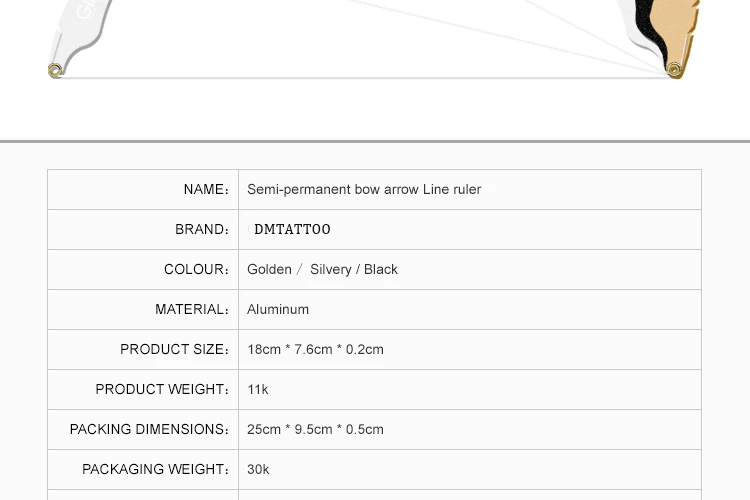This screenshot has height=500, width=750.
Task: Click the silver rivet on the left ruler
Action: (55, 70)
